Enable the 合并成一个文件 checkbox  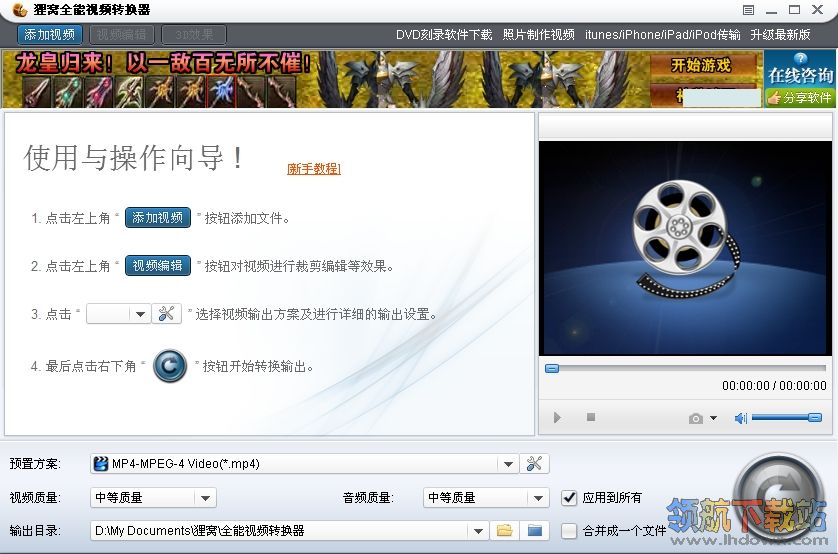pyautogui.click(x=569, y=530)
